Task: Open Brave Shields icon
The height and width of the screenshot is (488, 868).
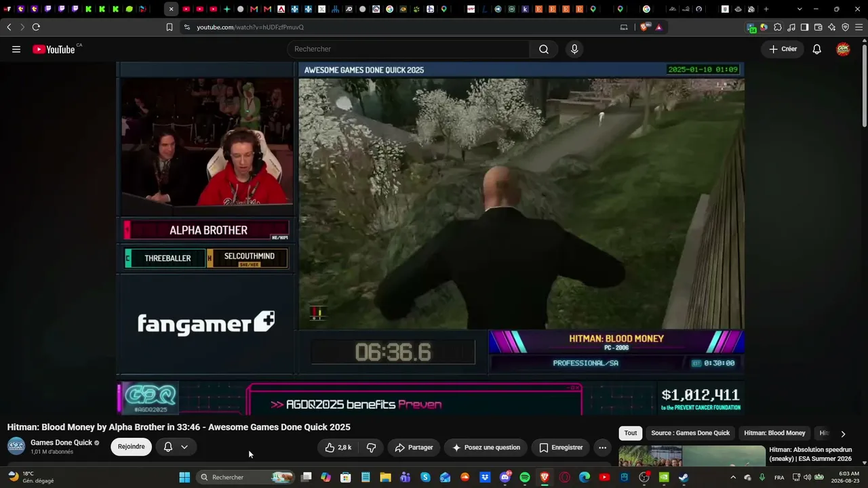Action: coord(644,27)
